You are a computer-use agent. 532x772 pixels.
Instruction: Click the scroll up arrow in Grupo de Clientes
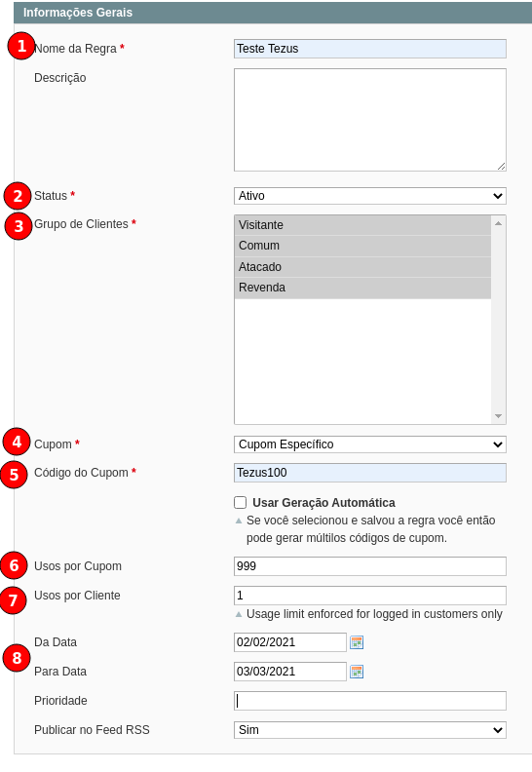pyautogui.click(x=498, y=223)
